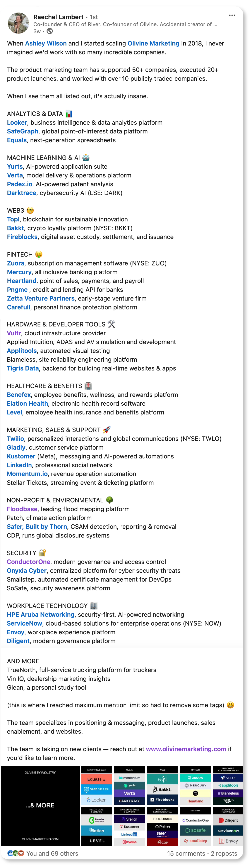Image resolution: width=250 pixels, height=868 pixels.
Task: Open the ServiceNow company link
Action: (x=24, y=623)
